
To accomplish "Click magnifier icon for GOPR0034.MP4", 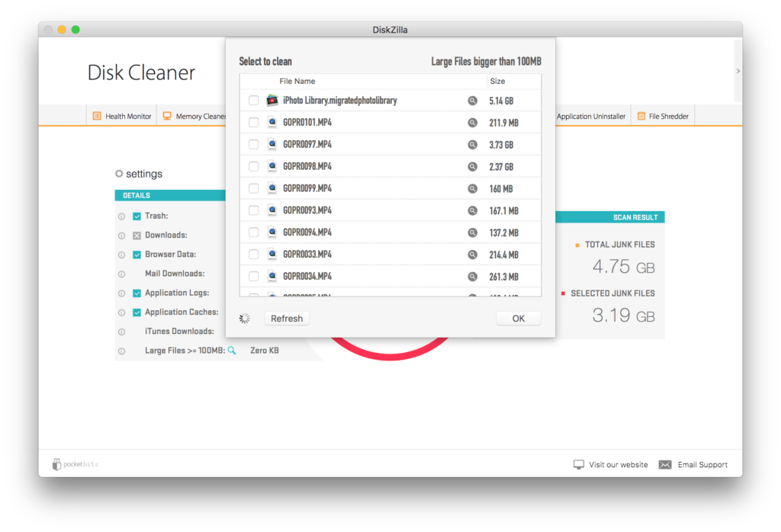I will pos(472,276).
